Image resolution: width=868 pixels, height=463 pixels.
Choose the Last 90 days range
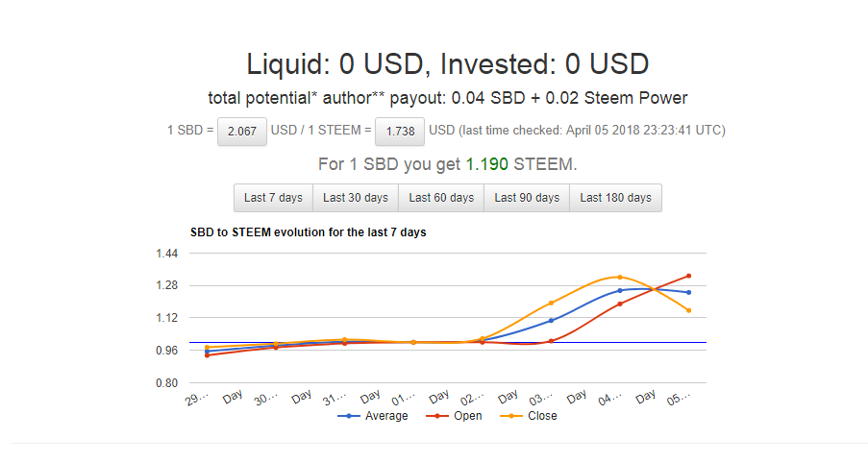[x=527, y=198]
